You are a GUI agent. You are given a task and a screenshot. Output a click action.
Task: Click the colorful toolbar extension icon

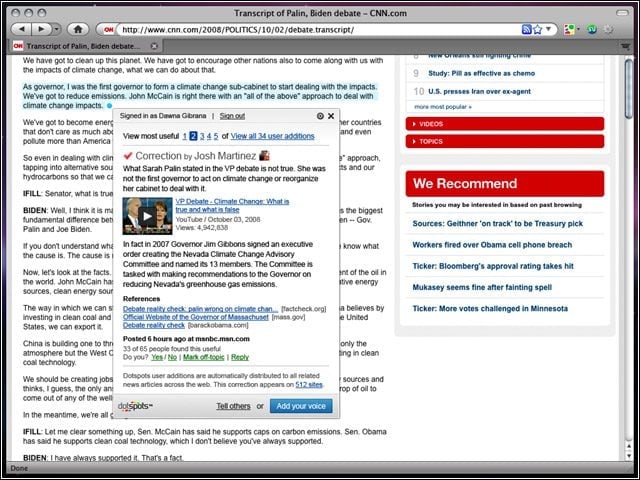[x=569, y=29]
